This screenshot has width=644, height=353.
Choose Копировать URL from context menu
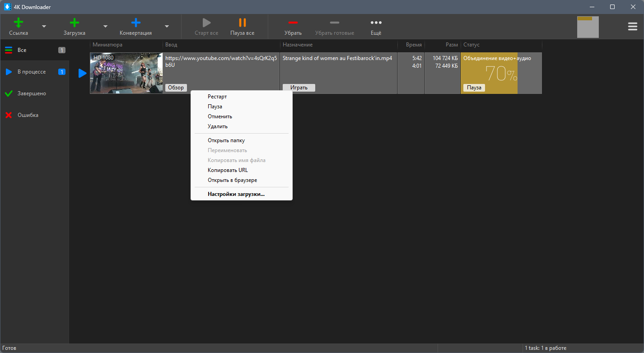(x=242, y=170)
